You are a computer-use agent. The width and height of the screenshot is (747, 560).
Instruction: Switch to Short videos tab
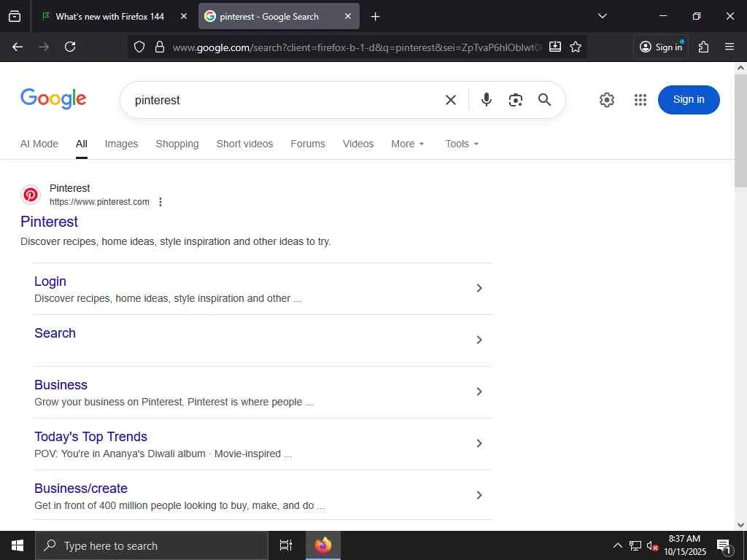(244, 144)
